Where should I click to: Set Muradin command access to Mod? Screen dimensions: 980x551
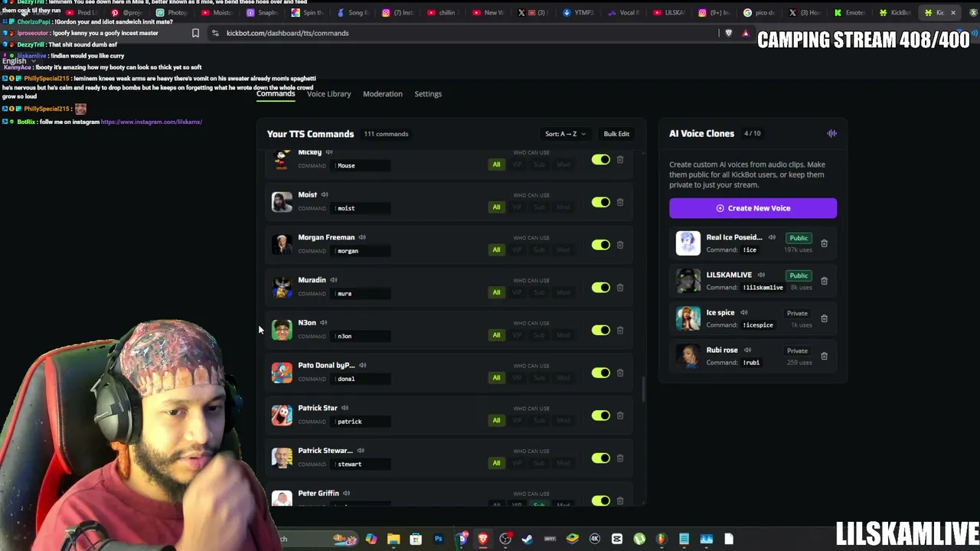(x=563, y=293)
